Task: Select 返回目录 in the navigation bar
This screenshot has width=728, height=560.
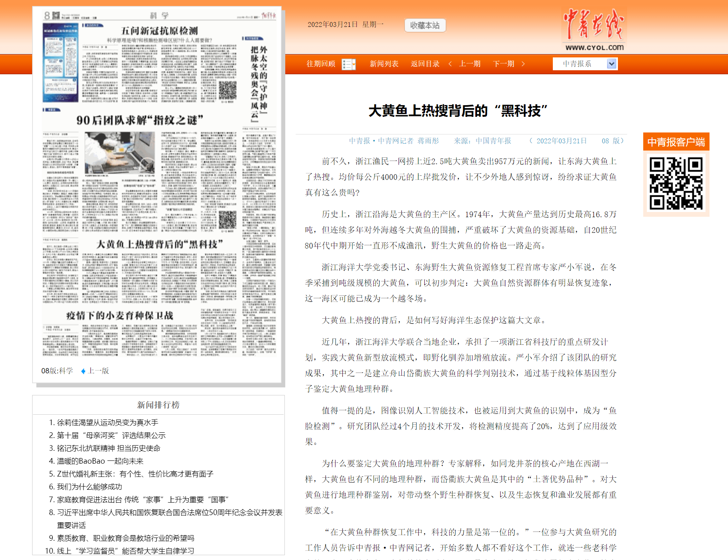Action: coord(425,64)
